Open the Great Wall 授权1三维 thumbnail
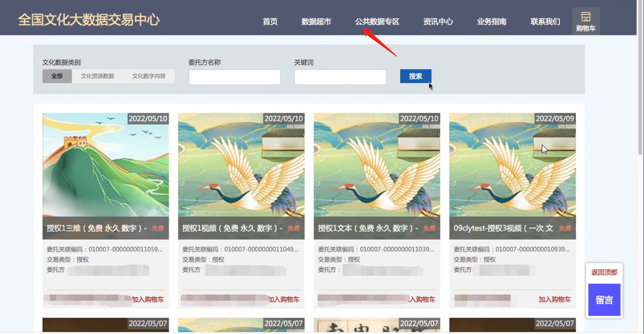Image resolution: width=644 pixels, height=334 pixels. click(x=105, y=164)
